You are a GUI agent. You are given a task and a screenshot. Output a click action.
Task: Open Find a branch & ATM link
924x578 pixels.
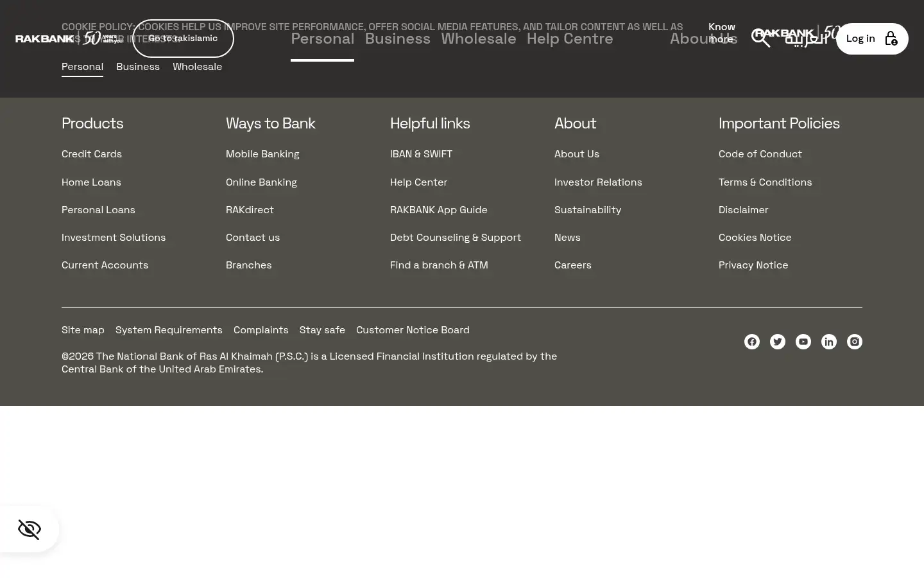tap(439, 265)
